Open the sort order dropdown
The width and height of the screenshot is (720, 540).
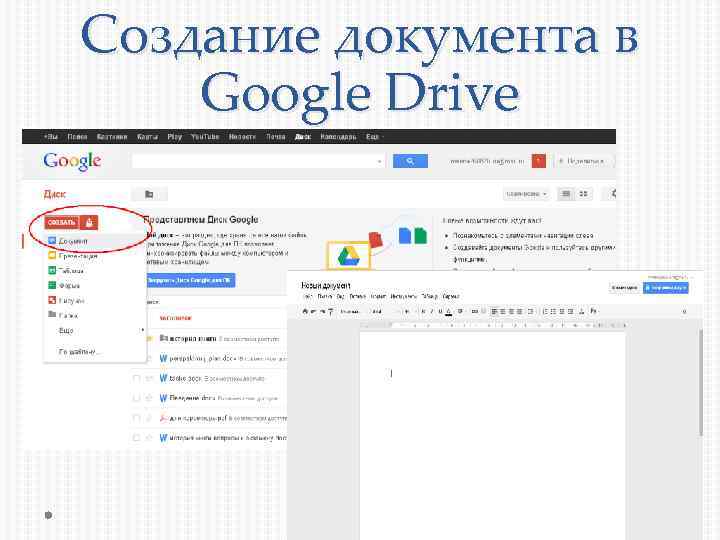click(x=526, y=194)
